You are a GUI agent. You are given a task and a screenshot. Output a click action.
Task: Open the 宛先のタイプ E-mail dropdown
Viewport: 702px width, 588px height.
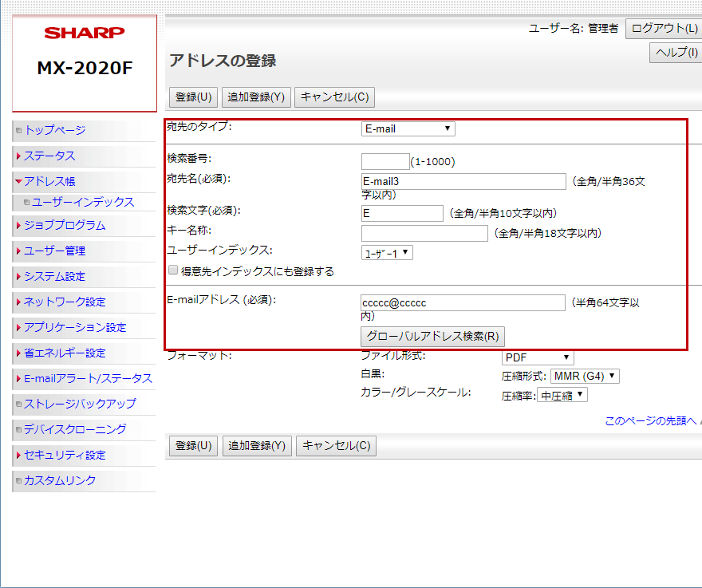pyautogui.click(x=408, y=128)
